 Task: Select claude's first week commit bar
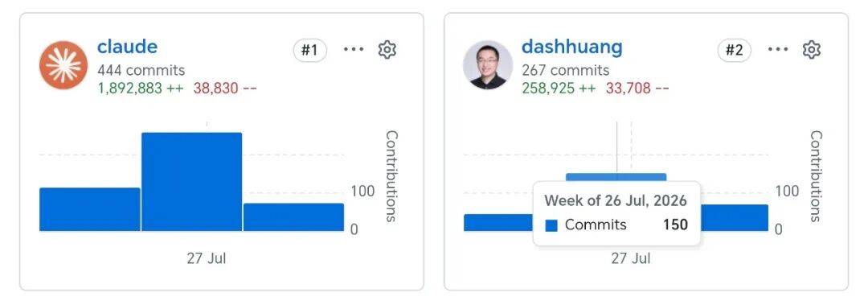[x=90, y=209]
